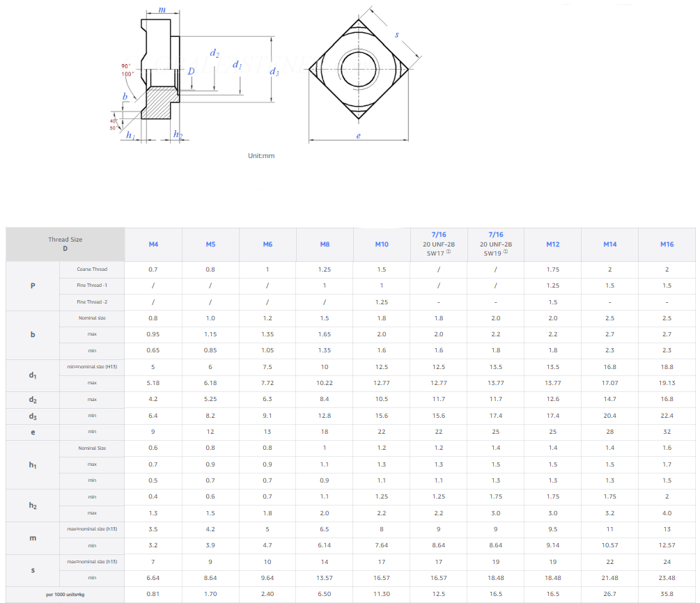The width and height of the screenshot is (700, 603).
Task: Click the Fine Thread -1 row label
Action: [92, 285]
